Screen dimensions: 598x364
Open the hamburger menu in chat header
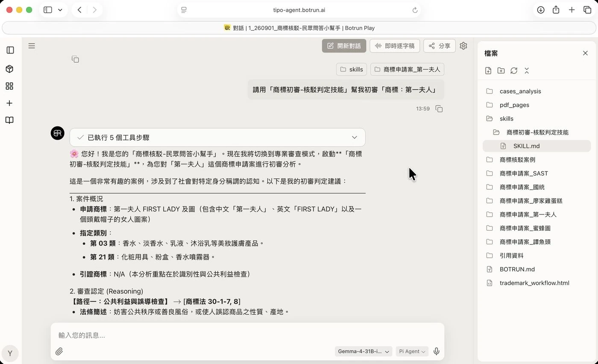[x=32, y=46]
